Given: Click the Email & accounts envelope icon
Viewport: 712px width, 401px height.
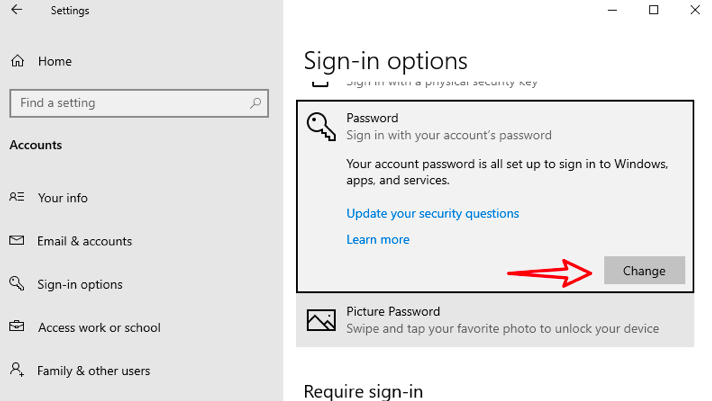Looking at the screenshot, I should [17, 241].
